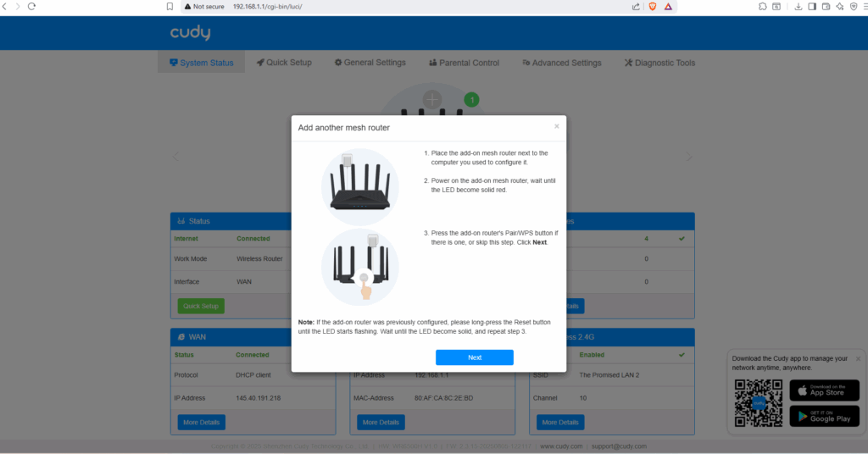Click the Wireless Router work mode value

click(x=259, y=259)
